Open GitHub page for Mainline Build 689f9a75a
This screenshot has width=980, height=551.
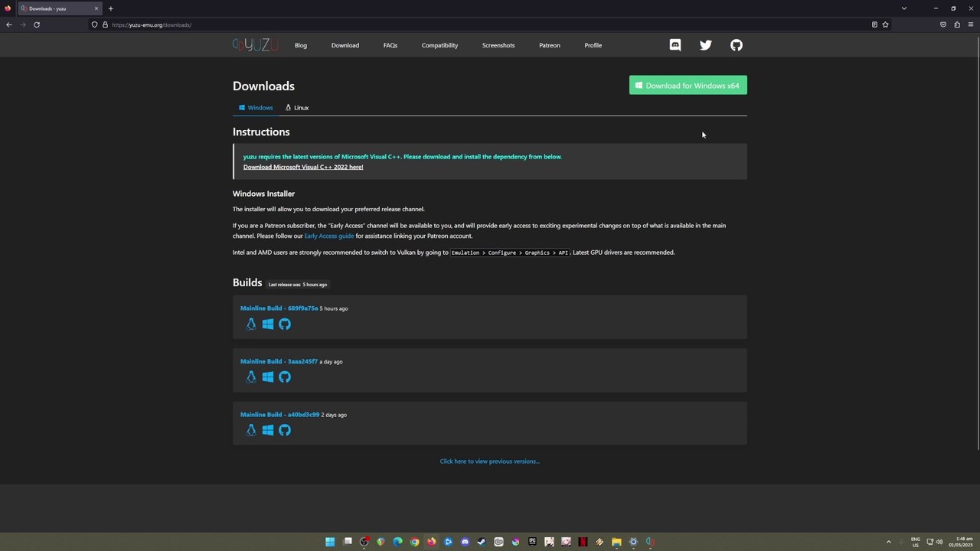(x=285, y=324)
